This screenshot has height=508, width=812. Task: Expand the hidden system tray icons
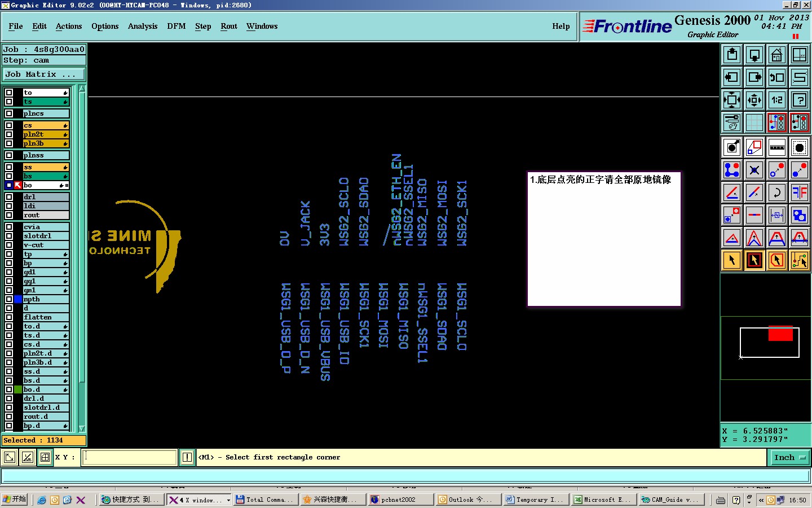click(761, 500)
